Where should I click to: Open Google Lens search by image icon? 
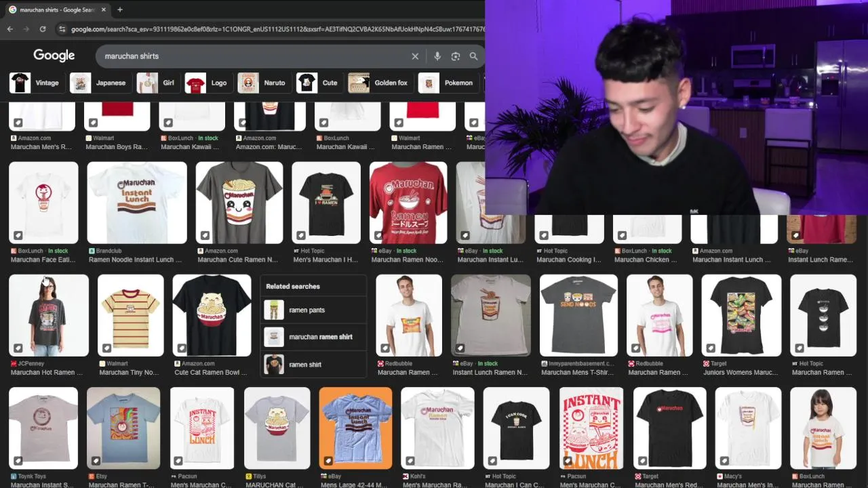coord(456,56)
